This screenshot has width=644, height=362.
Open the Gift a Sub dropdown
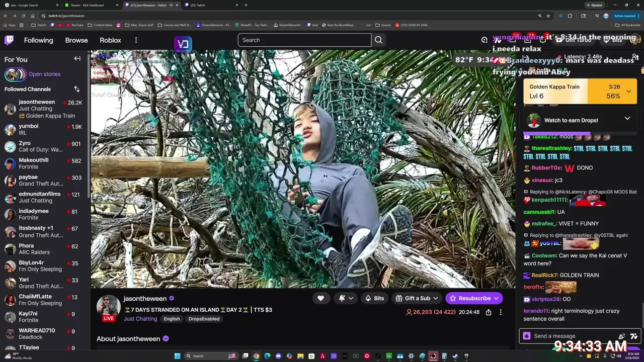click(417, 298)
